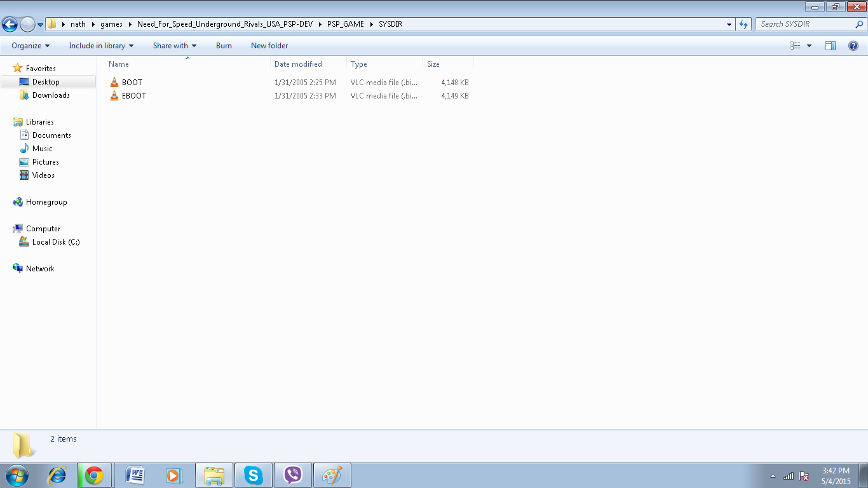Click the Windows orb folder icon in address bar
The height and width of the screenshot is (488, 868).
pyautogui.click(x=51, y=24)
